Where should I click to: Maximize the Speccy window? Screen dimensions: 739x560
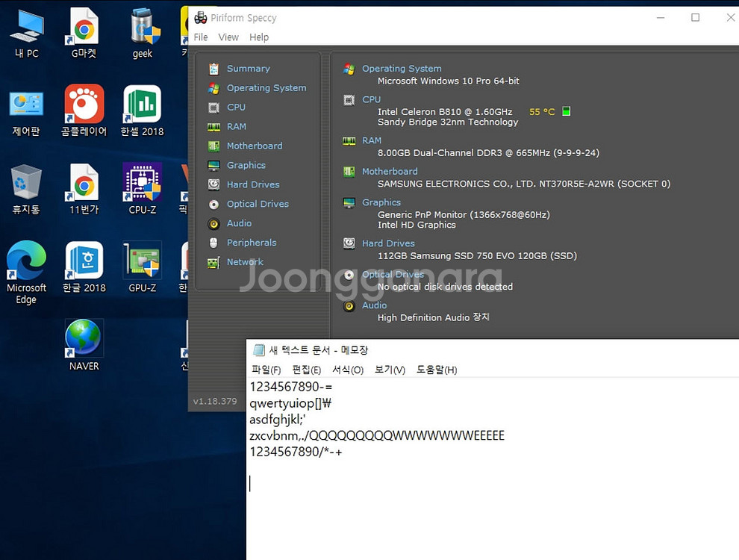(695, 17)
